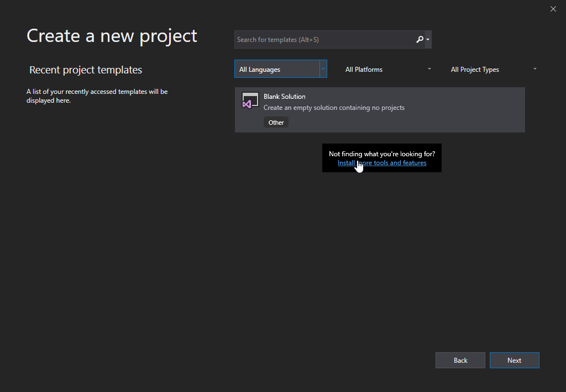The width and height of the screenshot is (566, 392).
Task: Click the Other tag under Blank Solution
Action: 276,122
